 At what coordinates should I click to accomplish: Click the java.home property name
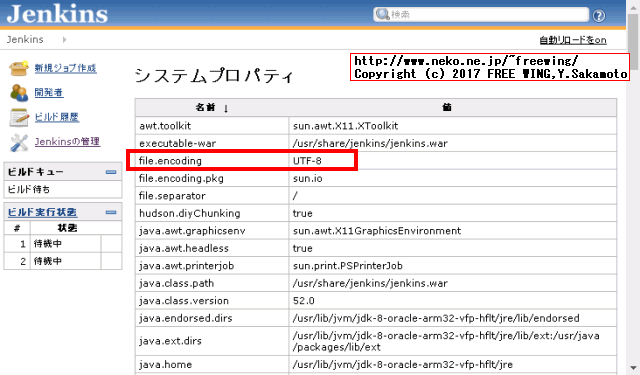(x=165, y=364)
